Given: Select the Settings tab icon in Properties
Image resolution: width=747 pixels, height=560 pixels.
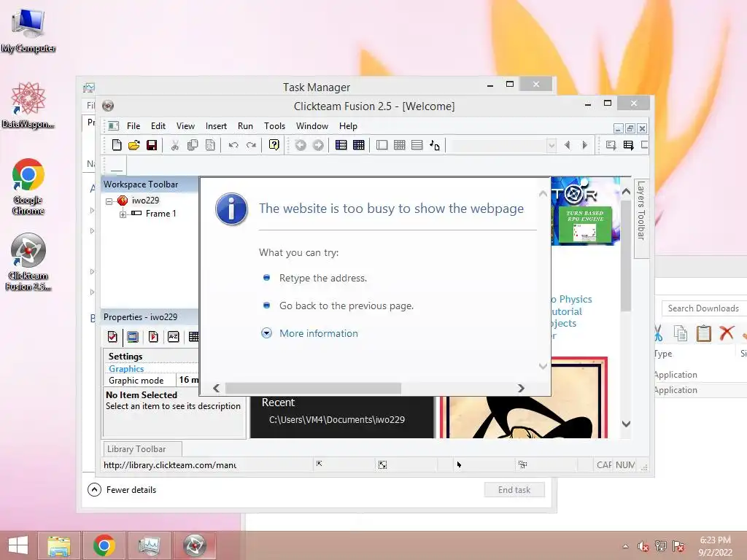Looking at the screenshot, I should 112,337.
